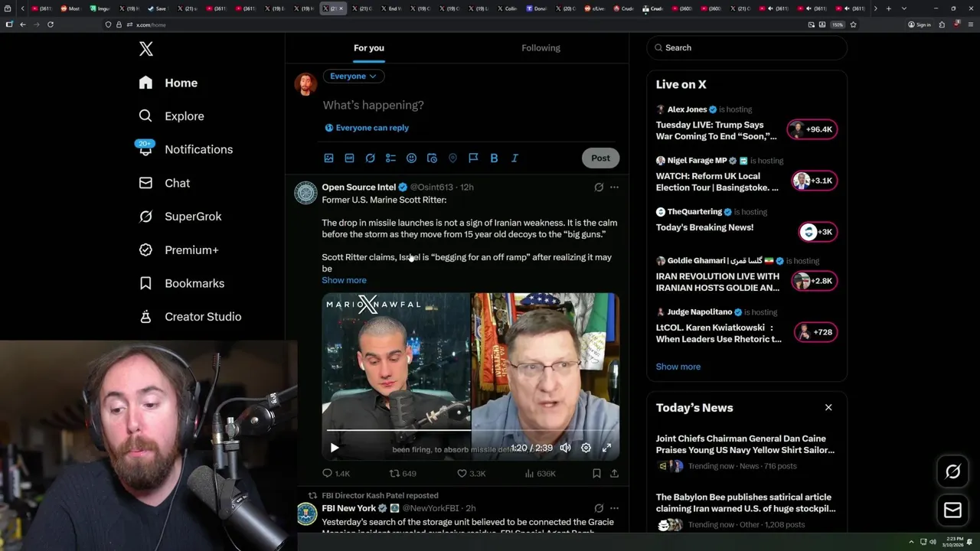Open Creator Studio in the sidebar
This screenshot has width=980, height=551.
pos(190,317)
